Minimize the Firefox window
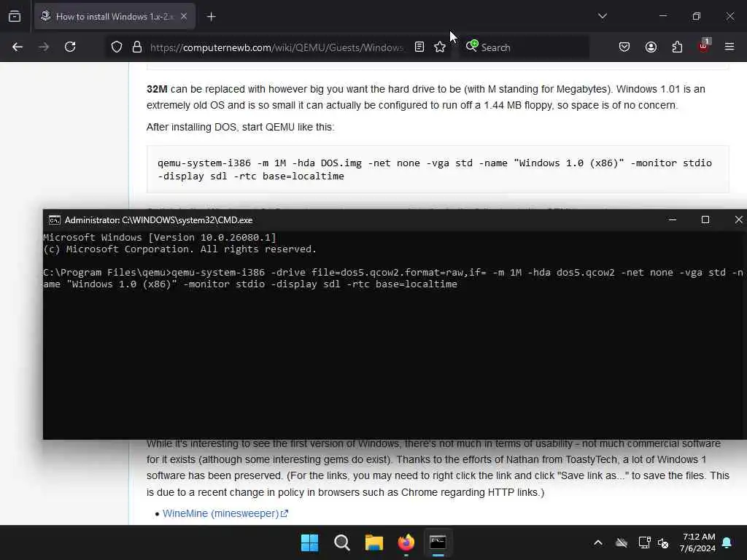Image resolution: width=747 pixels, height=560 pixels. click(x=663, y=16)
